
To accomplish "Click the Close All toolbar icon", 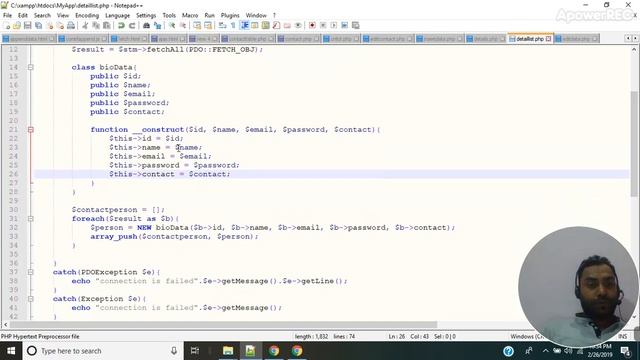I will click(60, 25).
